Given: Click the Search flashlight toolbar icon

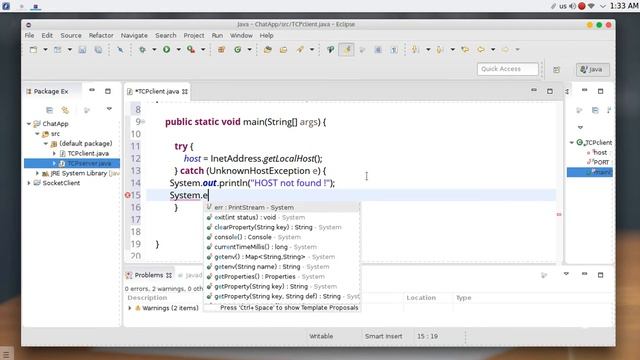Looking at the screenshot, I should [300, 49].
